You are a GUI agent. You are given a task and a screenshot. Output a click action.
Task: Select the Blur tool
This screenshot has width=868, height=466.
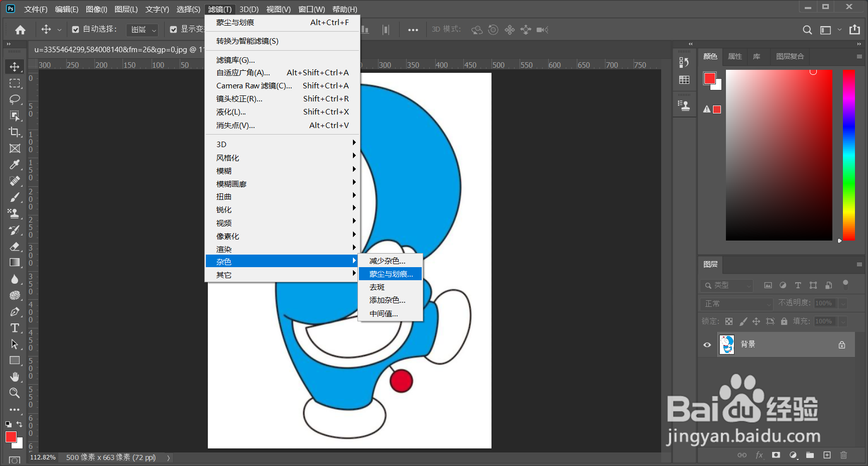pyautogui.click(x=15, y=279)
